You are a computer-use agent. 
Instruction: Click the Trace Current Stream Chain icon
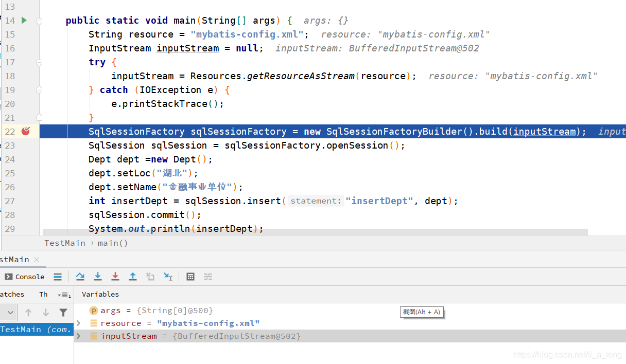coord(208,277)
